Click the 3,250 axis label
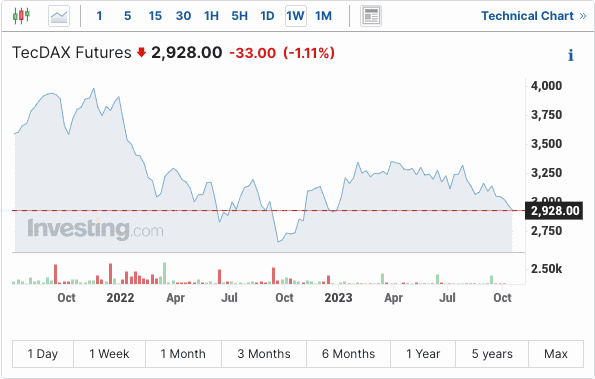This screenshot has height=379, width=595. [546, 173]
